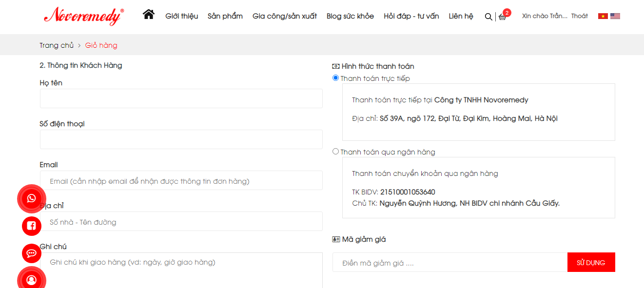The width and height of the screenshot is (644, 288).
Task: Go to Trang chủ breadcrumb link
Action: click(x=57, y=45)
